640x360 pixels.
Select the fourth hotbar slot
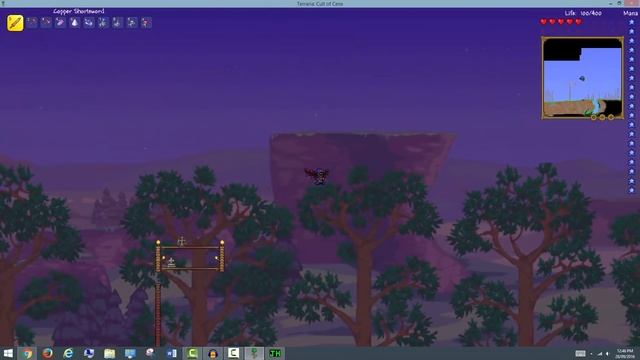pos(60,22)
